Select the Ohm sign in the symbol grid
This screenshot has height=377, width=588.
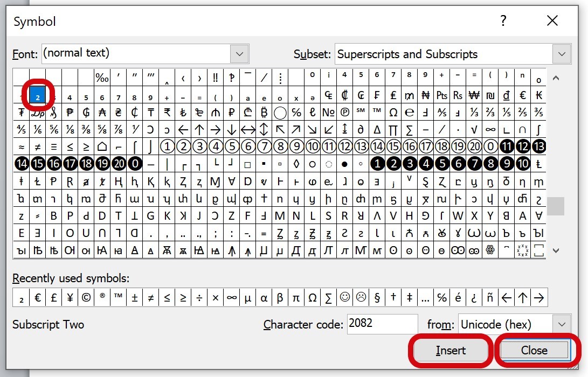[x=393, y=113]
